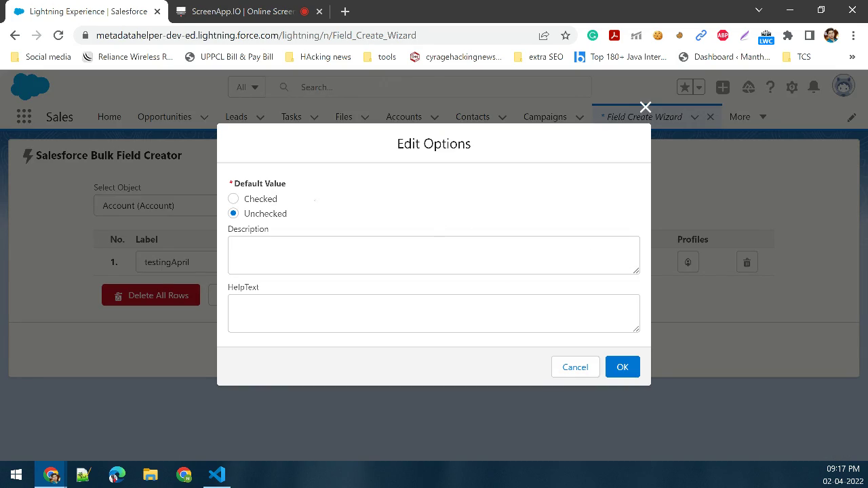Viewport: 868px width, 488px height.
Task: Delete the testingApril row via trash icon
Action: (747, 262)
